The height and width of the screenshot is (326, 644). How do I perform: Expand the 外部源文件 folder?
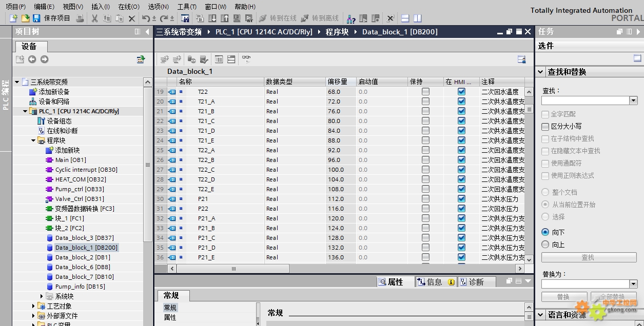(33, 316)
